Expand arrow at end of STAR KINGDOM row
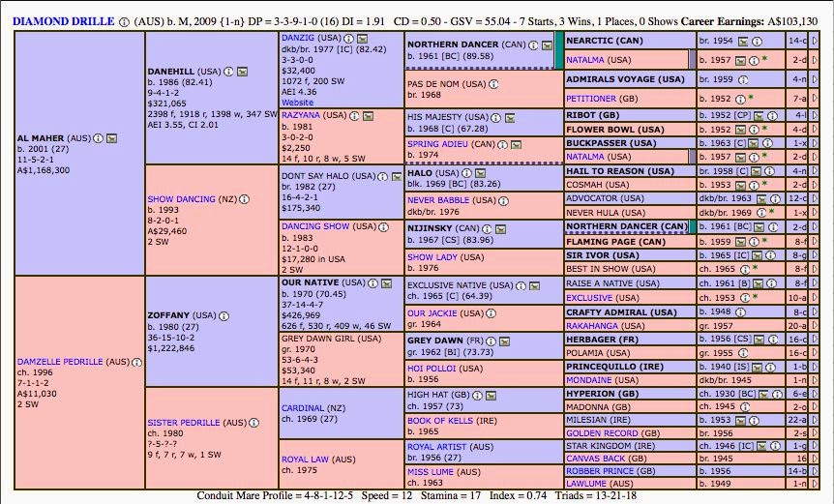The width and height of the screenshot is (834, 504). [x=815, y=446]
